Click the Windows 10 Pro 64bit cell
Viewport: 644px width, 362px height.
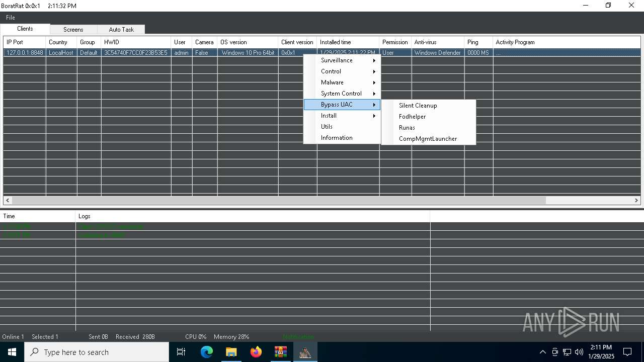248,53
